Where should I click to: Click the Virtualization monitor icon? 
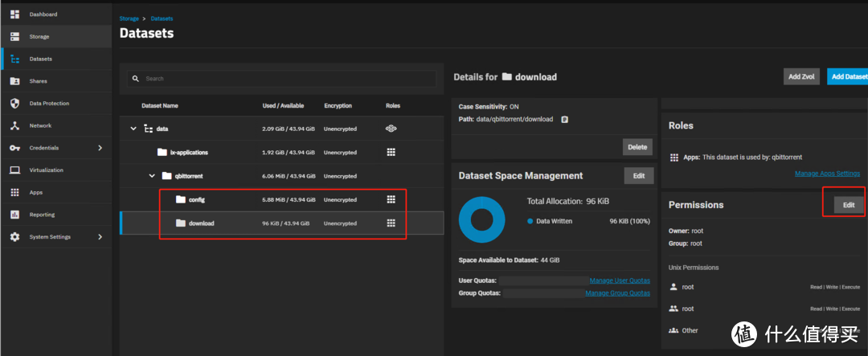pos(14,170)
